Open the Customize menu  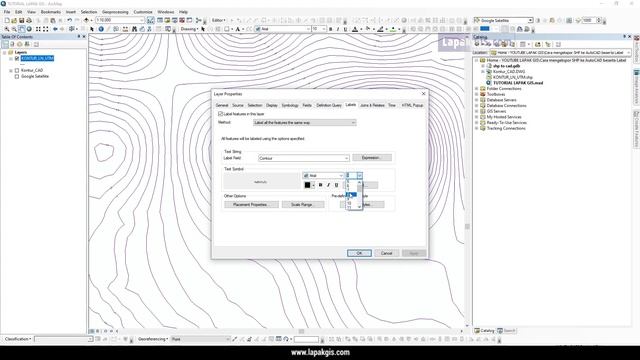[143, 12]
